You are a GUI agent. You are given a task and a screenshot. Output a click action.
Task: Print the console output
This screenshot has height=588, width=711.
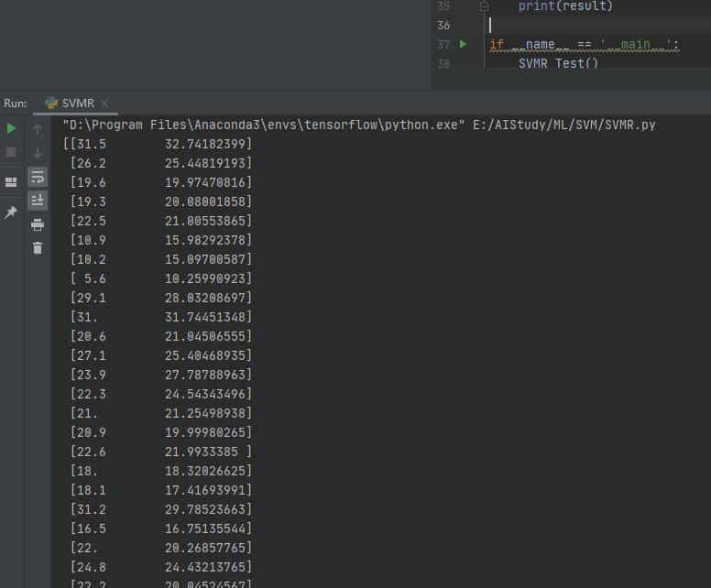[38, 224]
